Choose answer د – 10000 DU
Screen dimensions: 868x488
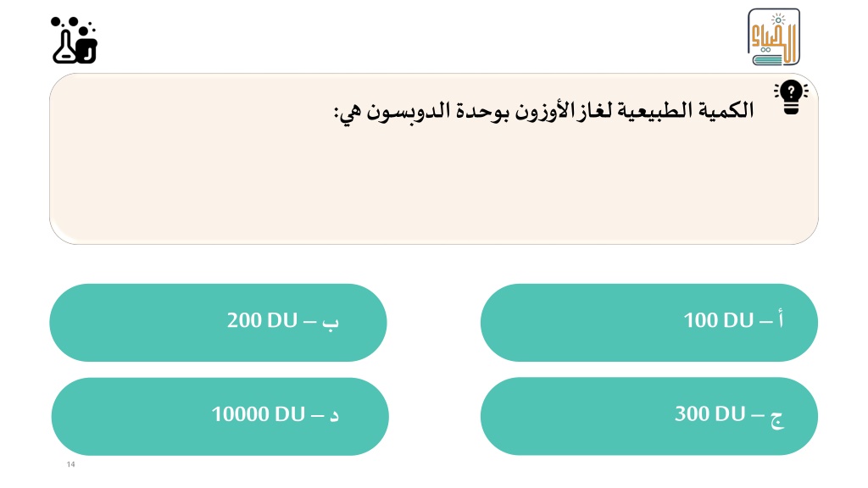(220, 417)
